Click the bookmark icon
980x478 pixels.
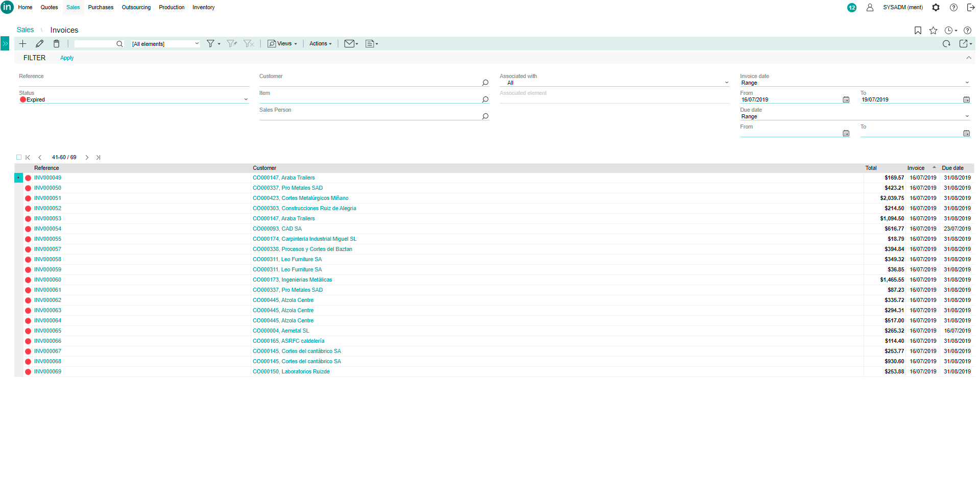click(918, 31)
